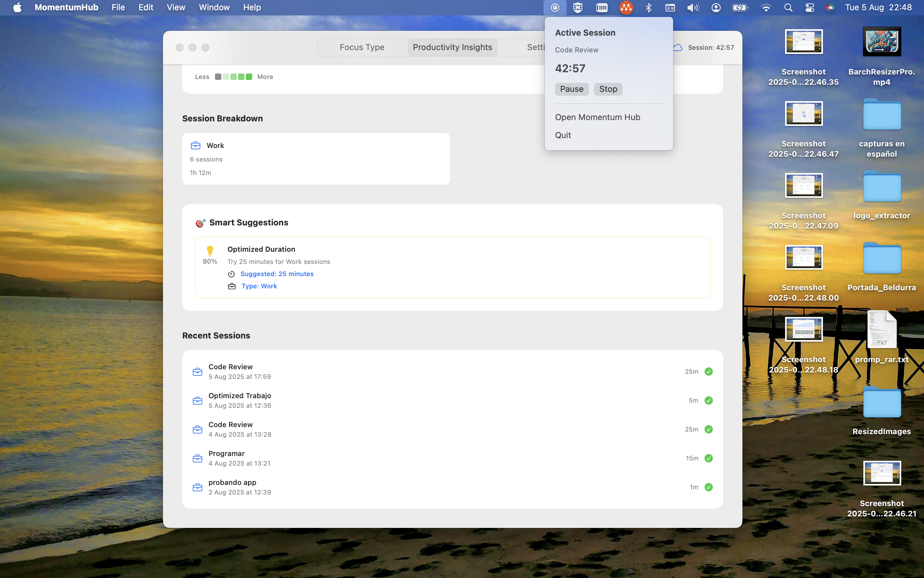Screen dimensions: 924x578
Task: Click the Suggested: 25 minutes link
Action: click(x=277, y=274)
